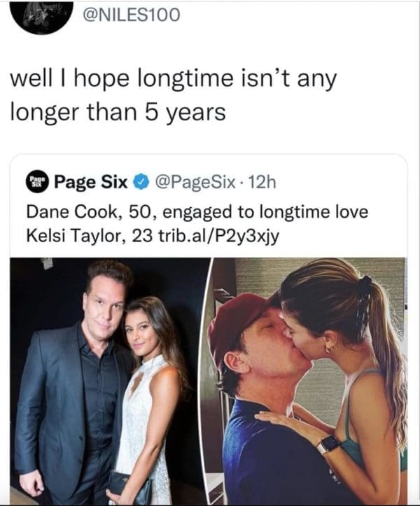This screenshot has width=420, height=506.
Task: Click the Page Six logo avatar
Action: (37, 182)
